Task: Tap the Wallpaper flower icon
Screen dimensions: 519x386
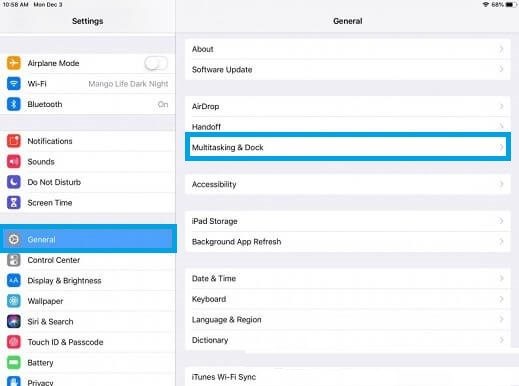Action: pyautogui.click(x=14, y=301)
